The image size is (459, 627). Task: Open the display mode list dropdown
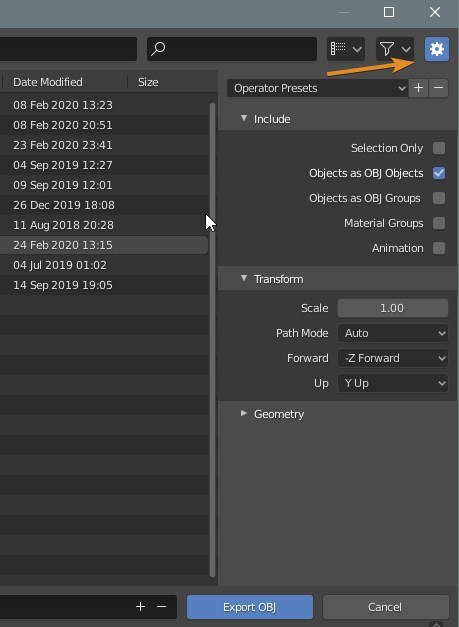tap(346, 49)
